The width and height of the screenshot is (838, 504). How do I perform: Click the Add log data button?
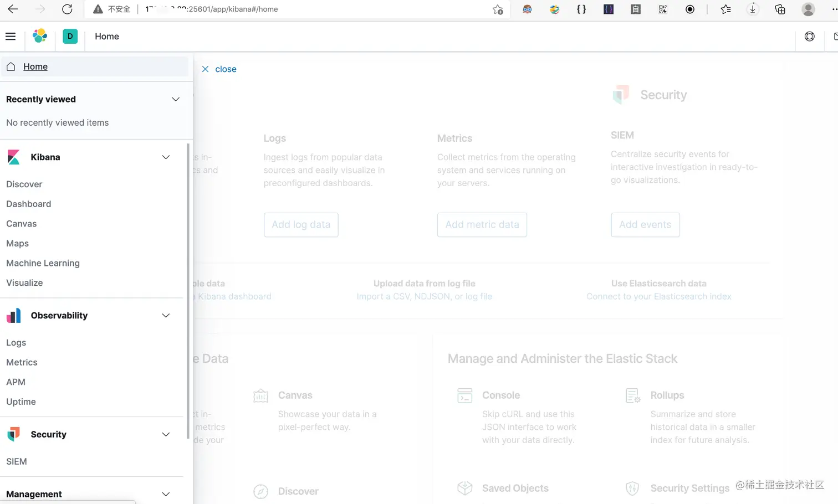pos(301,225)
